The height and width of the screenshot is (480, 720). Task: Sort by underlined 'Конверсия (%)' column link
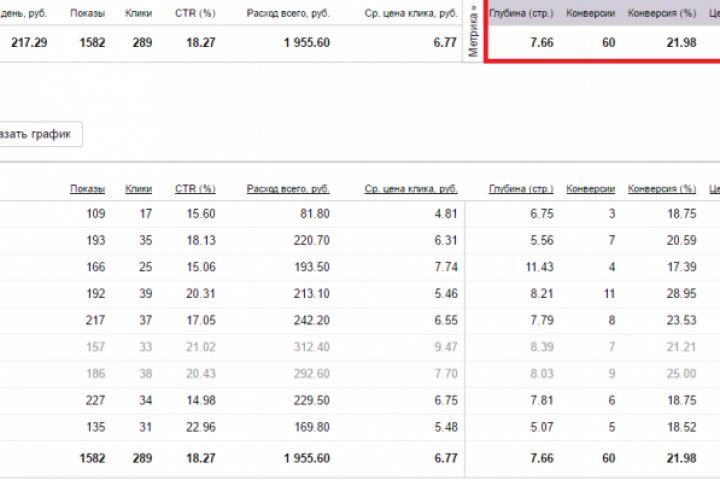tap(662, 189)
